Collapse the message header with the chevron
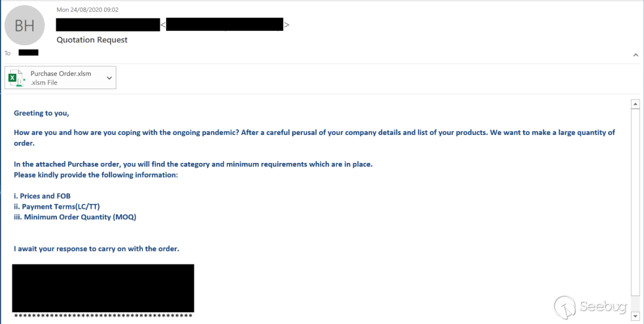This screenshot has width=644, height=324. 635,55
